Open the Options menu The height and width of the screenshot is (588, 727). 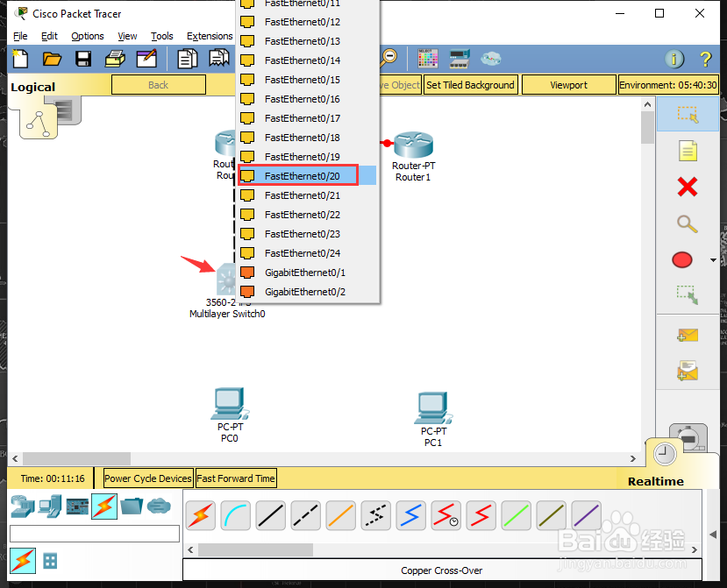coord(87,36)
